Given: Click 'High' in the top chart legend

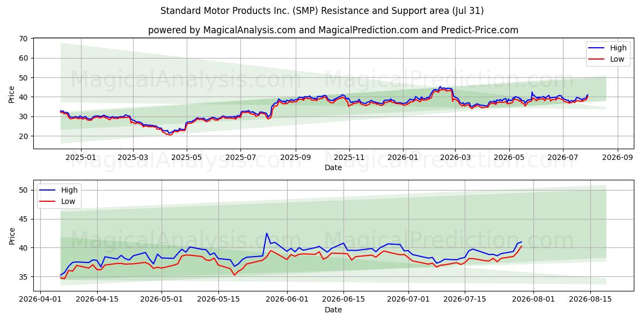Looking at the screenshot, I should tap(618, 48).
